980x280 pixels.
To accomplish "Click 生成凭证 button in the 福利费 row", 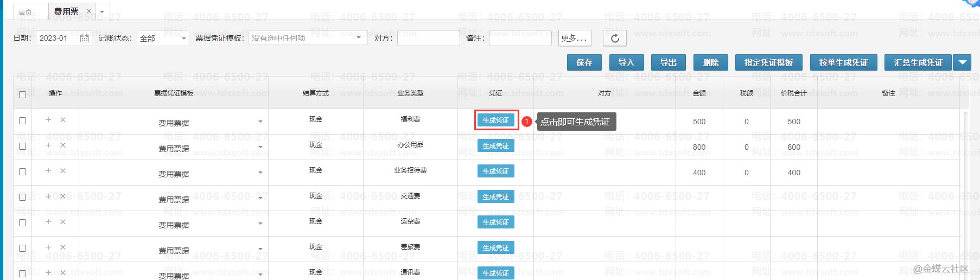I will click(x=495, y=120).
